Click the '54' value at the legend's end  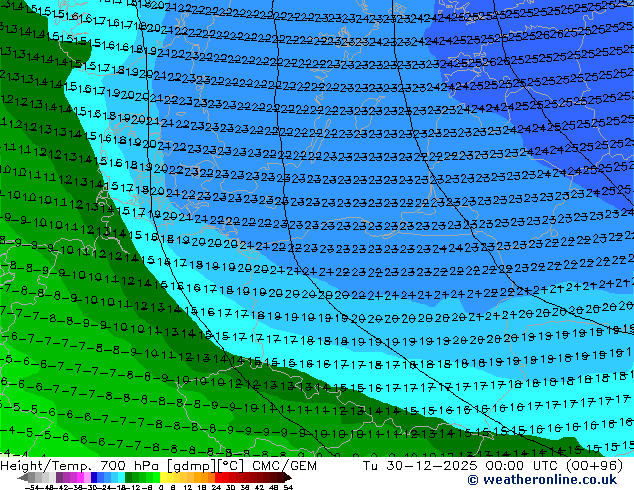pos(288,487)
